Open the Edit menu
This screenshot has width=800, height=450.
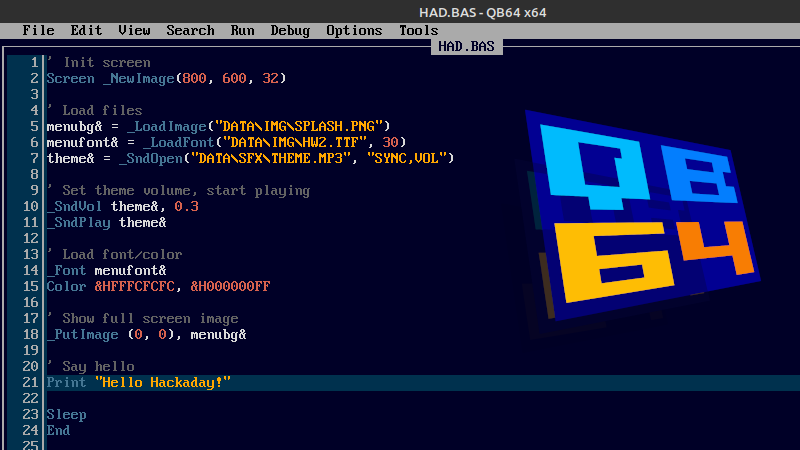click(x=86, y=30)
